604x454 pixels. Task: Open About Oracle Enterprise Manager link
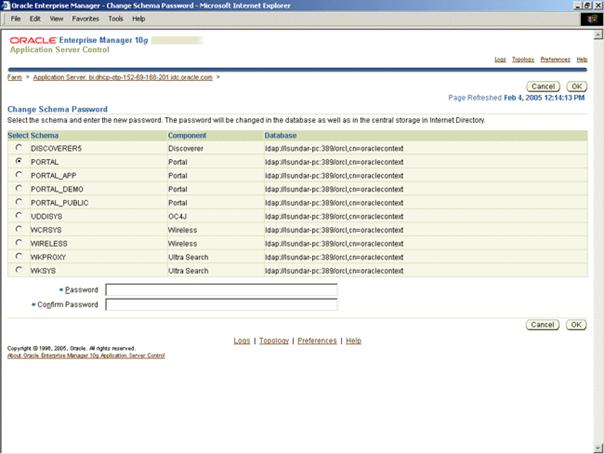point(86,355)
